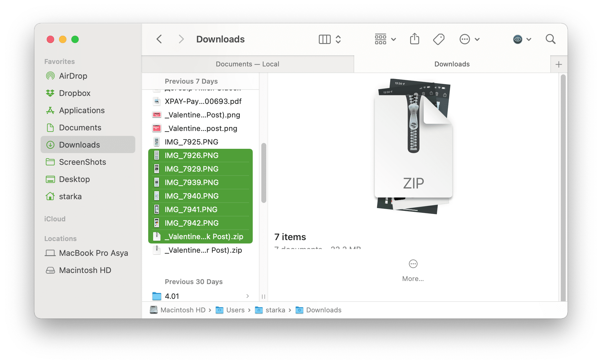
Task: Click the group view icon in toolbar
Action: coord(381,40)
